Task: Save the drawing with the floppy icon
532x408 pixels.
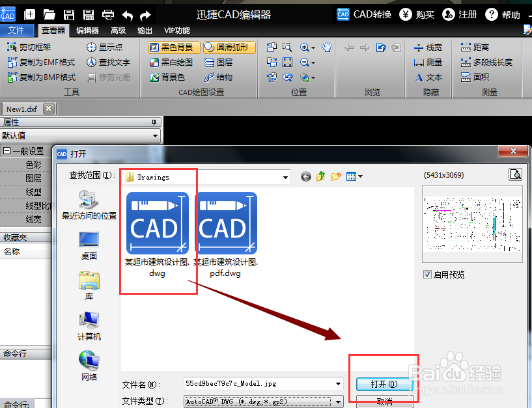Action: tap(69, 14)
